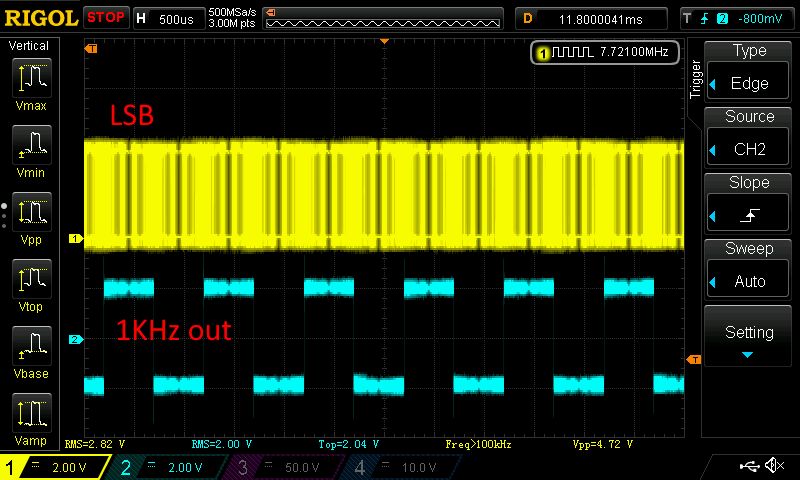800x480 pixels.
Task: Click the STOP run status indicator
Action: pos(106,18)
